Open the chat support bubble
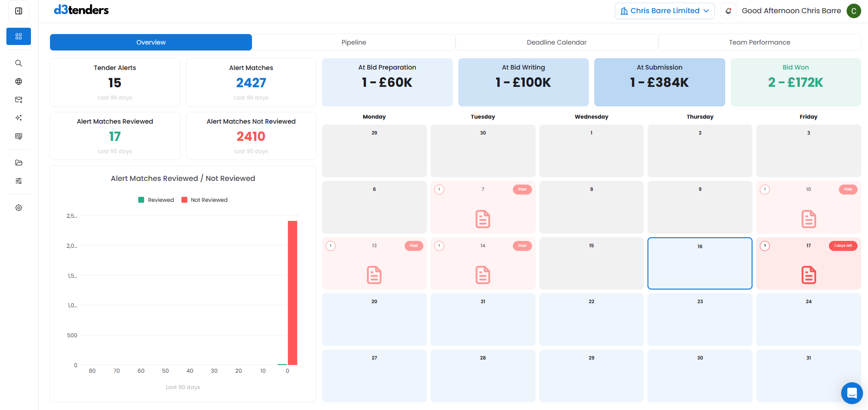The image size is (868, 410). coord(852,393)
